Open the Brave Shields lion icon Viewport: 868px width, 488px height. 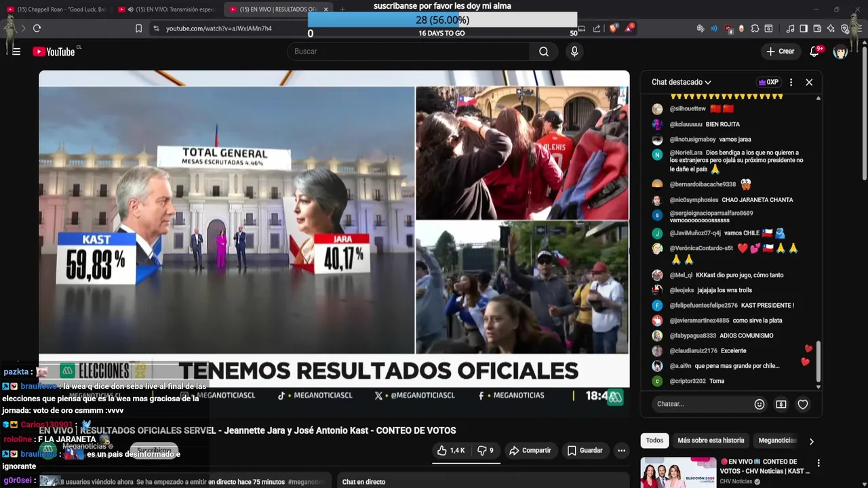[x=613, y=28]
